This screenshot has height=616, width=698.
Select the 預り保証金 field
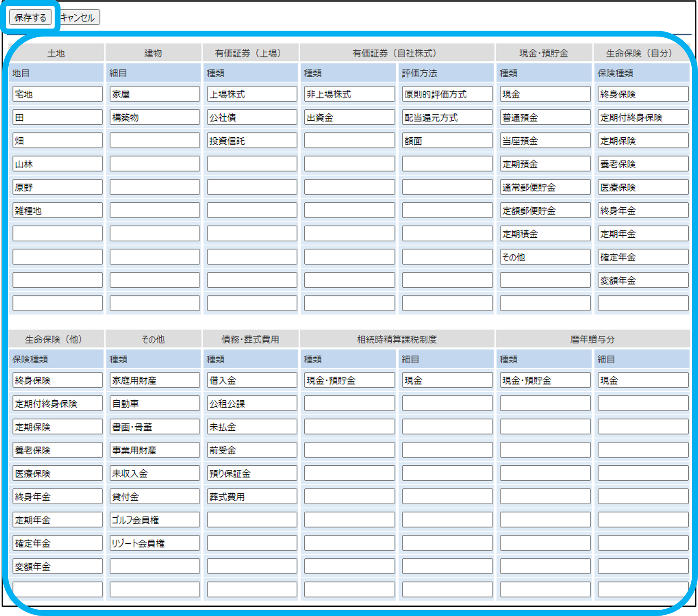click(x=252, y=473)
